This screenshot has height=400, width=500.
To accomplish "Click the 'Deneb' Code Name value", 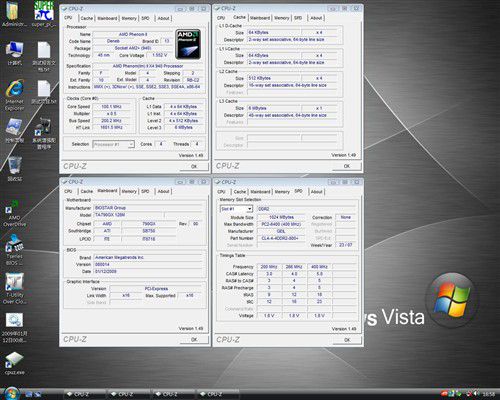I will point(113,41).
